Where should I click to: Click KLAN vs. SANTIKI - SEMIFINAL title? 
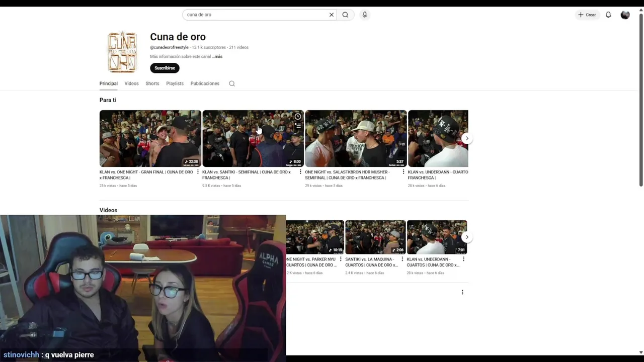click(247, 174)
